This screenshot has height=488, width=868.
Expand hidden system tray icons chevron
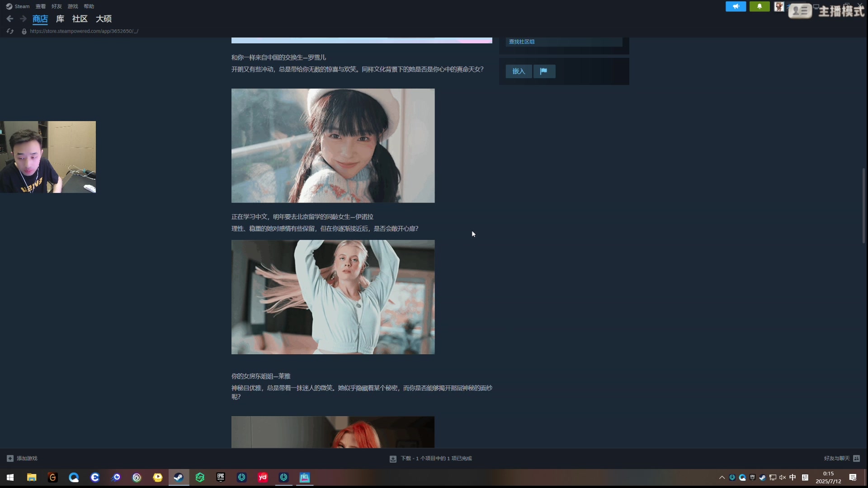coord(722,478)
